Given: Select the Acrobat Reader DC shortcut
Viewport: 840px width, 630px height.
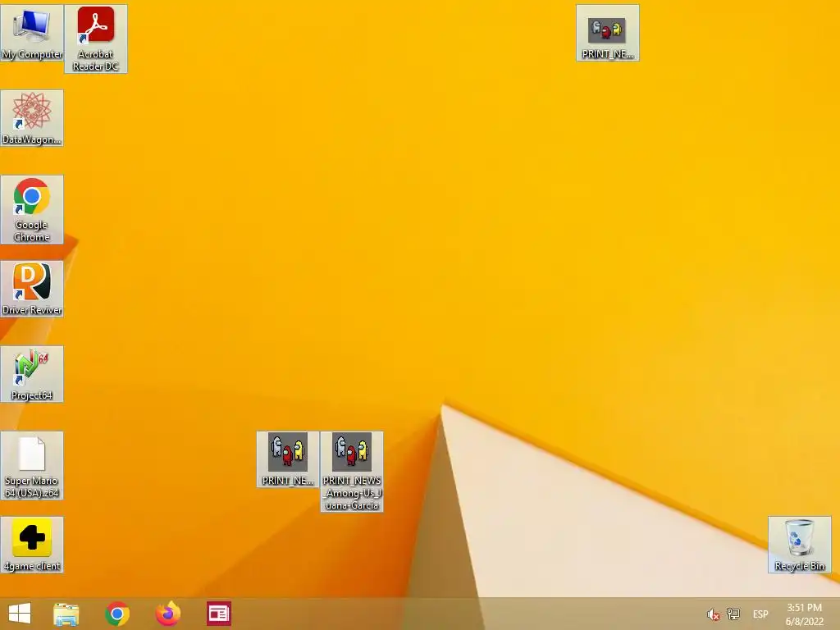Looking at the screenshot, I should [96, 39].
